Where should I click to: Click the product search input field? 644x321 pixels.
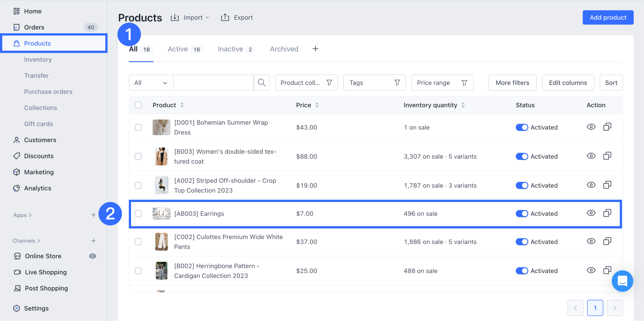point(213,83)
